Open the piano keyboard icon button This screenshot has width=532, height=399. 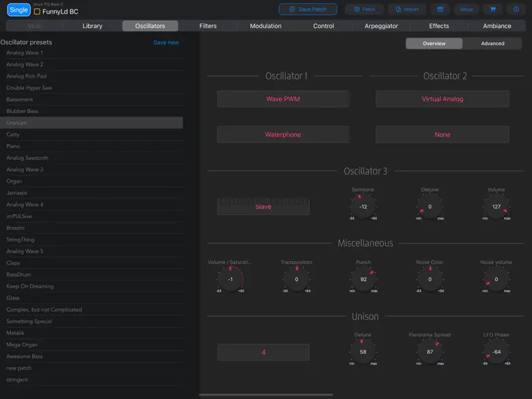(441, 10)
